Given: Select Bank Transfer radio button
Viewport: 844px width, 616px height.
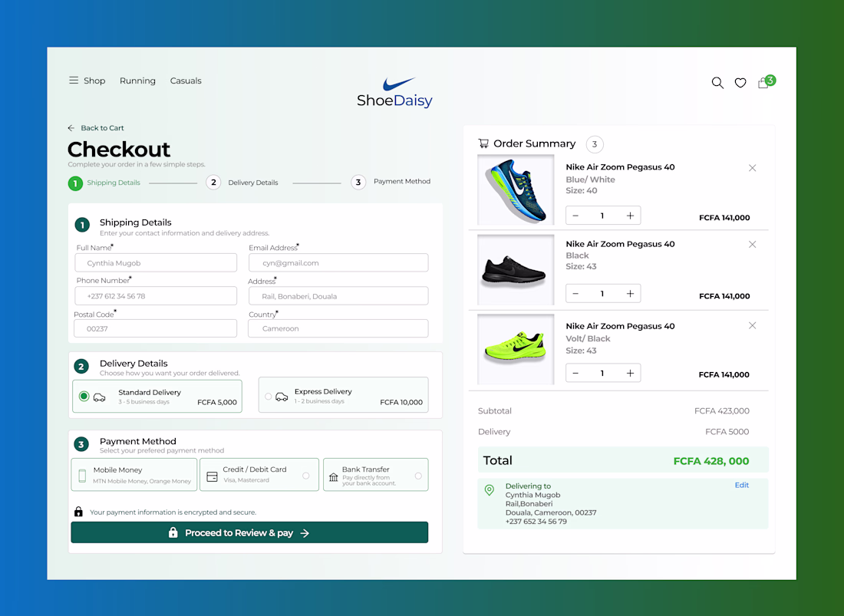Looking at the screenshot, I should [x=418, y=476].
